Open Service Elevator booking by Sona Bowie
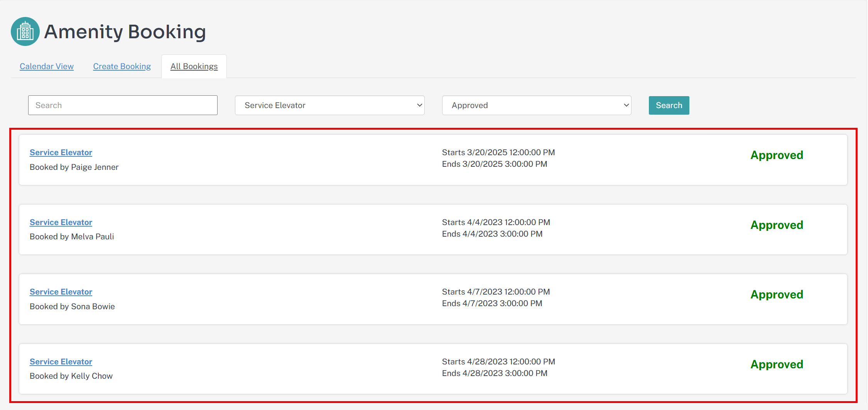The height and width of the screenshot is (410, 868). (x=61, y=292)
